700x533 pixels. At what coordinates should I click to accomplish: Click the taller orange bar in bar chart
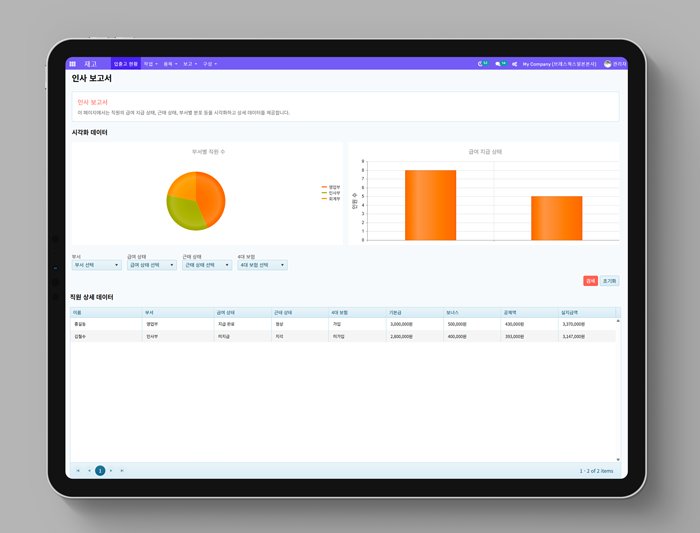tap(430, 205)
